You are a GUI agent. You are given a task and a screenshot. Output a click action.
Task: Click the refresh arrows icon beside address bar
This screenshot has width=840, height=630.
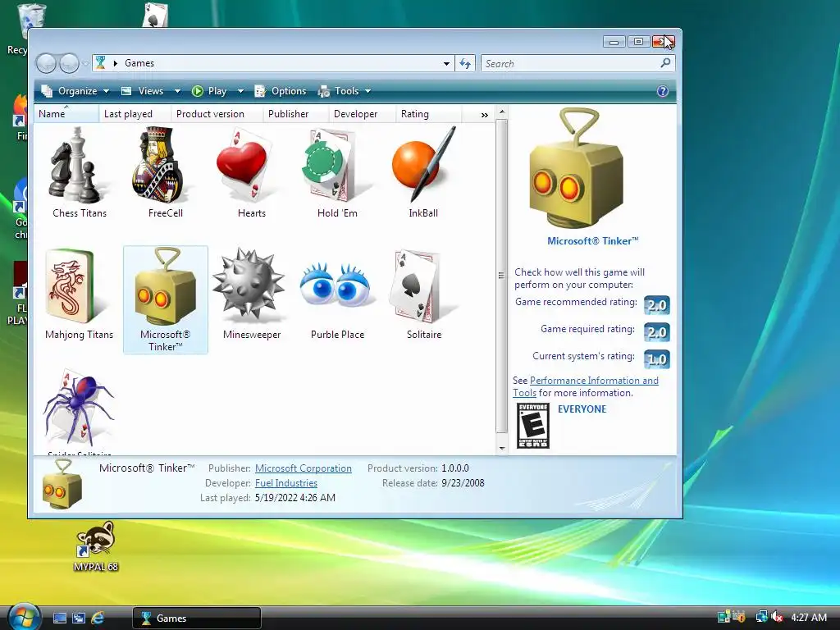(465, 63)
